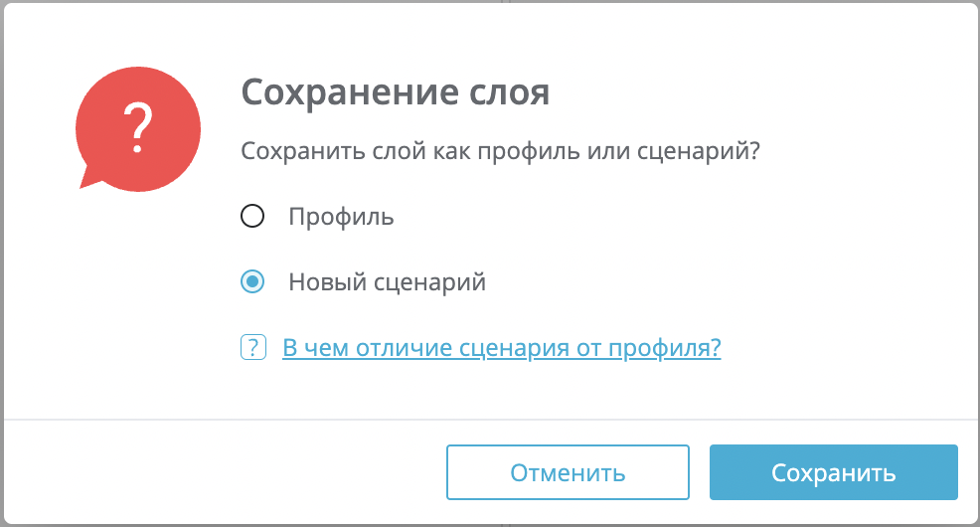Open help about scenario versus profile difference

point(502,348)
